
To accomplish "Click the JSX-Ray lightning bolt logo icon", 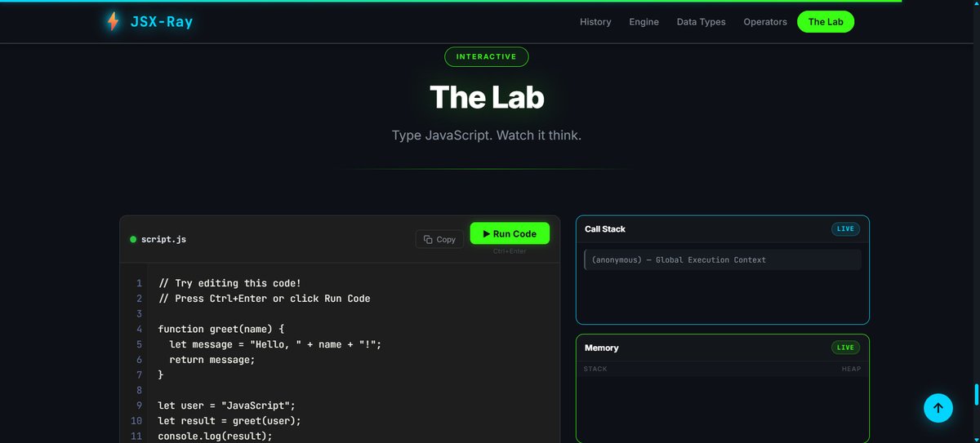I will tap(113, 22).
